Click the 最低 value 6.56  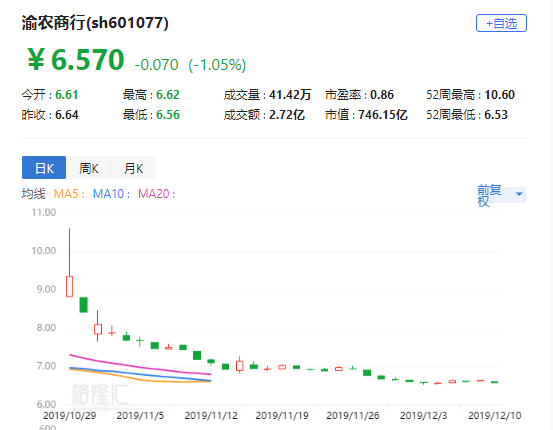pos(168,115)
